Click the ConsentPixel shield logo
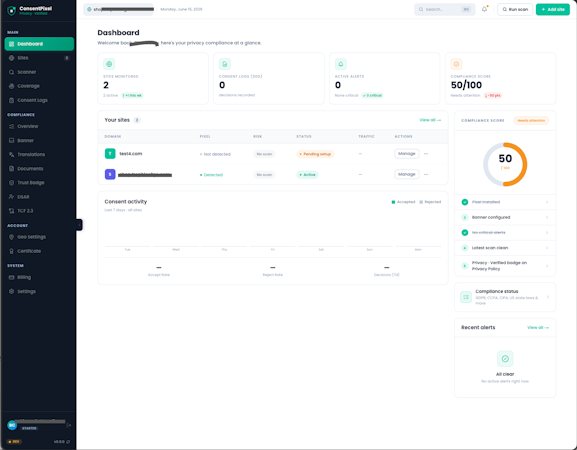 [11, 11]
